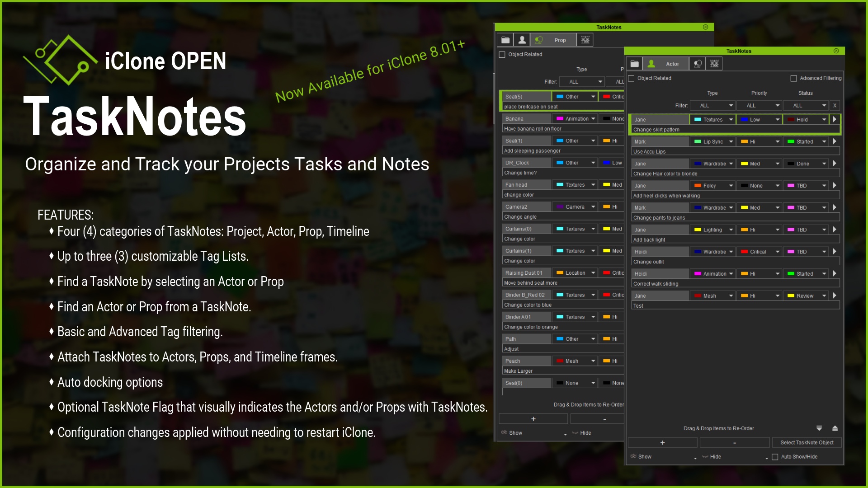Click Hide button in Prop window
868x488 pixels.
582,433
